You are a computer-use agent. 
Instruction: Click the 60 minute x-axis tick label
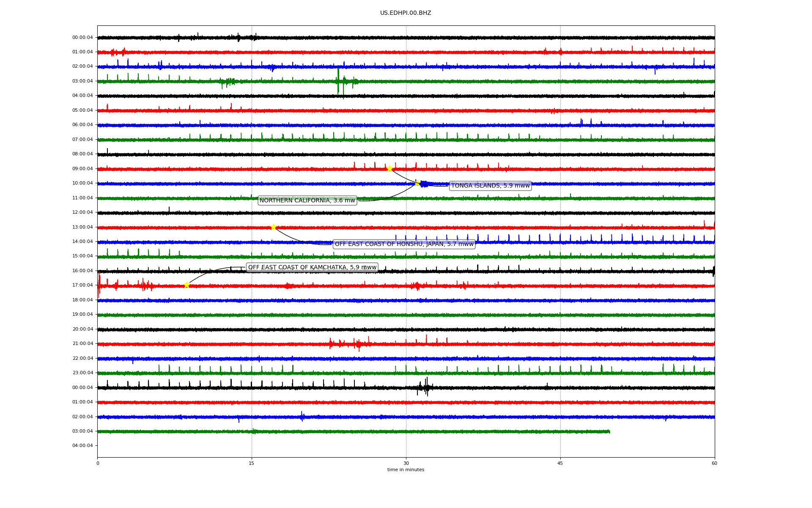[714, 463]
